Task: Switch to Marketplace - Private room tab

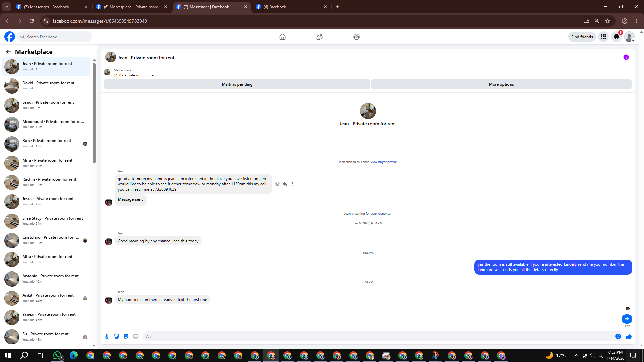Action: coord(131,7)
